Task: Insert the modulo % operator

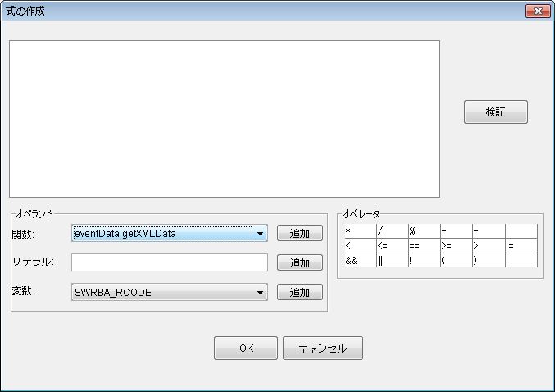Action: coord(425,231)
